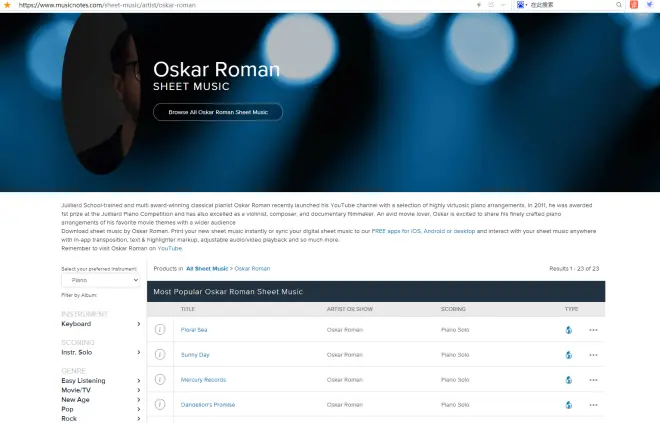The width and height of the screenshot is (660, 423).
Task: Expand the Instr. Solo scoring filter
Action: tap(101, 352)
